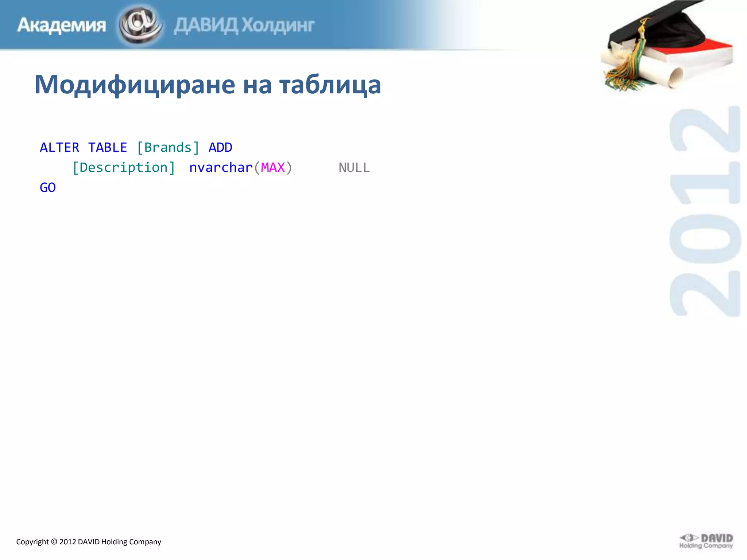Click the DAVID Holding Company logo

(706, 541)
